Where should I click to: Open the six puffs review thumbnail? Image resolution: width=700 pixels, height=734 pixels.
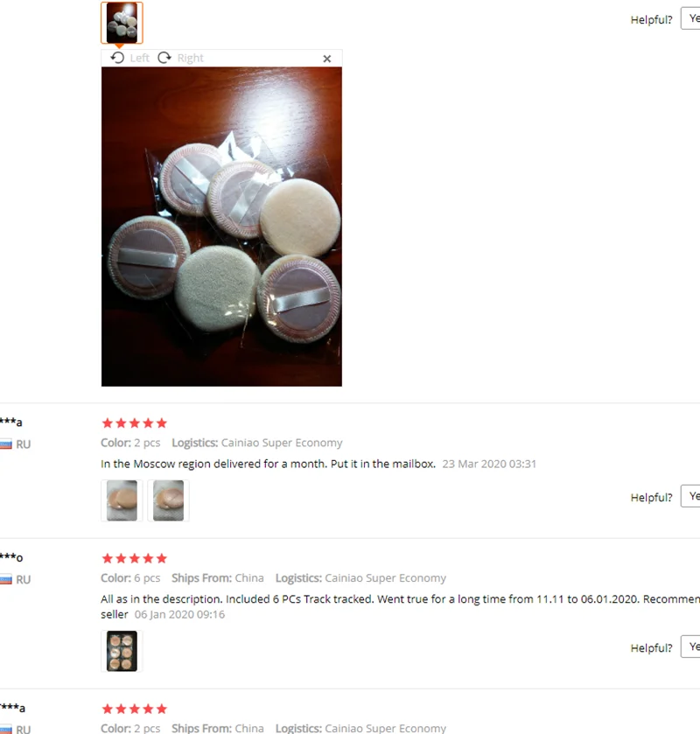122,651
